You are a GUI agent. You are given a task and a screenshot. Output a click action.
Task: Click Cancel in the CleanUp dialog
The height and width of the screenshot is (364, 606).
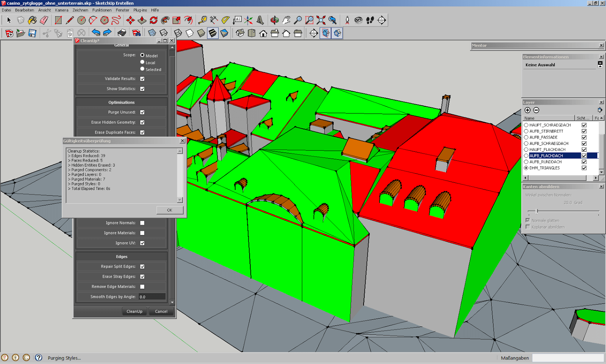tap(161, 311)
